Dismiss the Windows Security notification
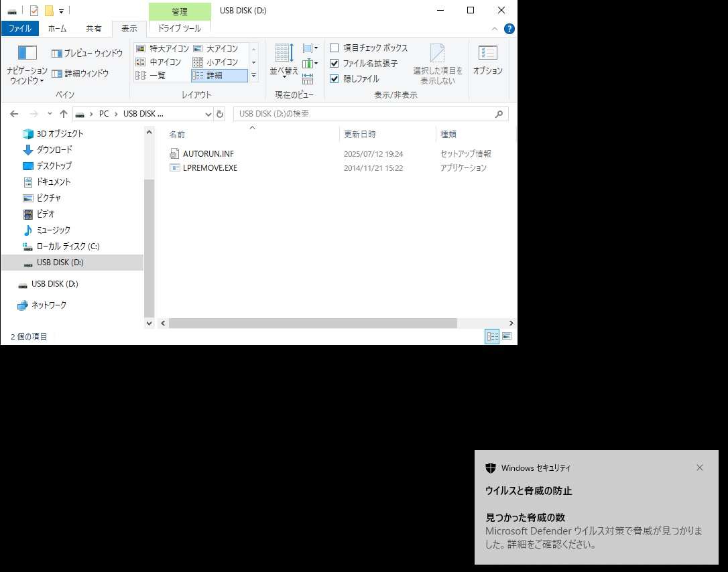The height and width of the screenshot is (572, 728). tap(700, 468)
